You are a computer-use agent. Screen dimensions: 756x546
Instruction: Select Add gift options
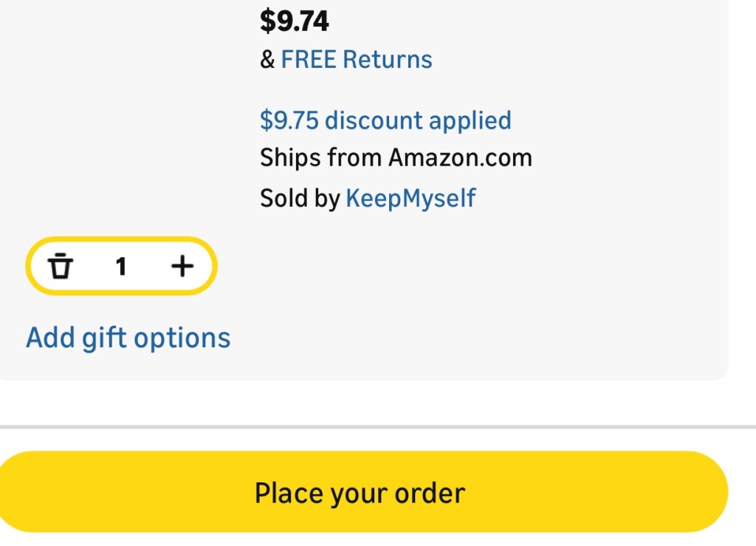pos(128,338)
